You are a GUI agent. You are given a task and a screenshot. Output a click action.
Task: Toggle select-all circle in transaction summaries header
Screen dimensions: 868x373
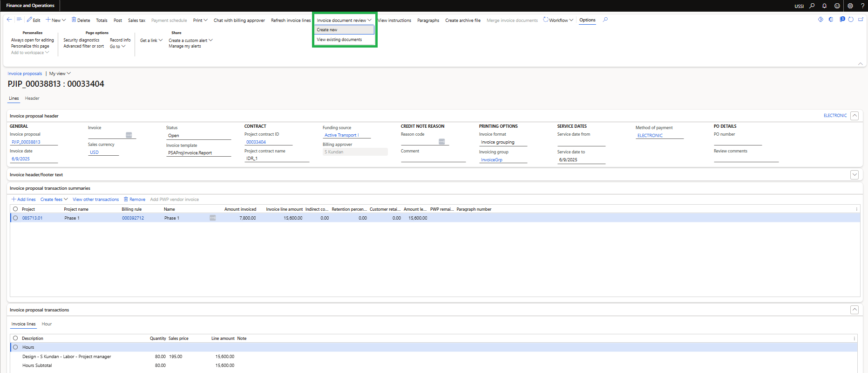15,209
